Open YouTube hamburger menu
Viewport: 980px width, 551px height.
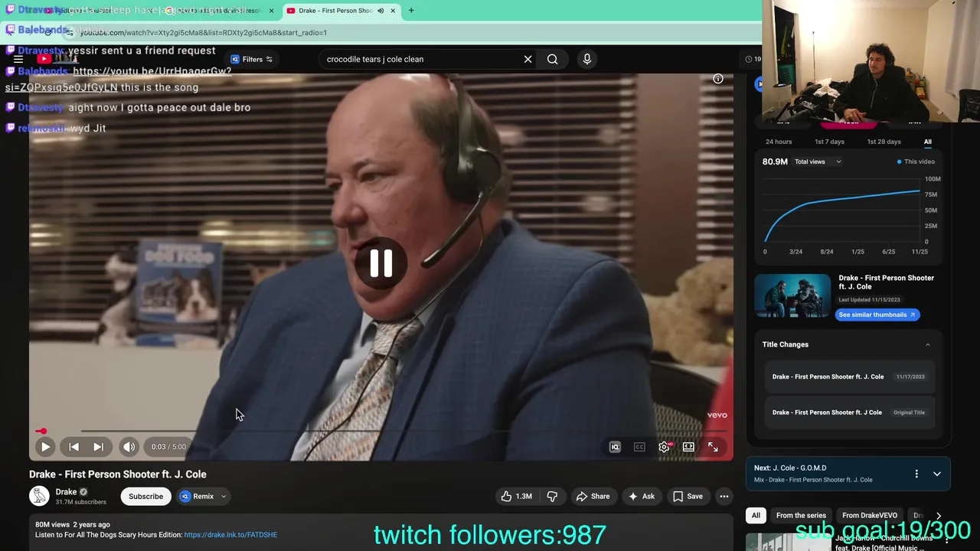click(x=18, y=59)
